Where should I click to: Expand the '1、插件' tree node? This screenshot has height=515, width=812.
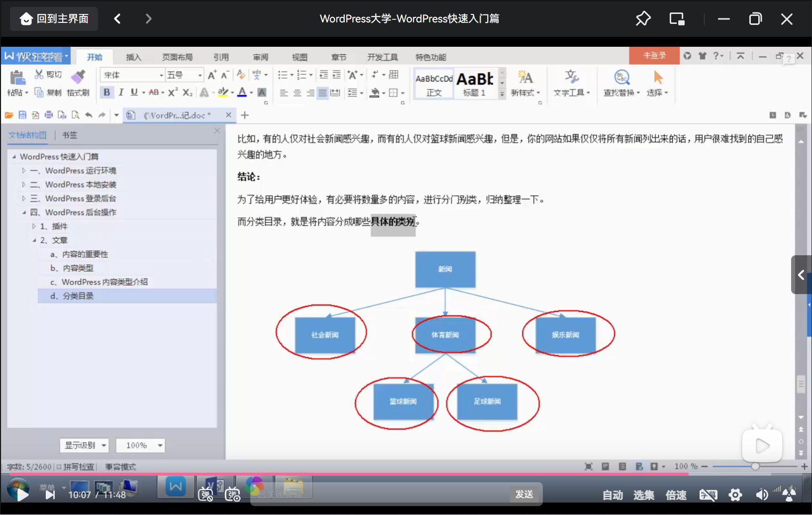[x=34, y=226]
